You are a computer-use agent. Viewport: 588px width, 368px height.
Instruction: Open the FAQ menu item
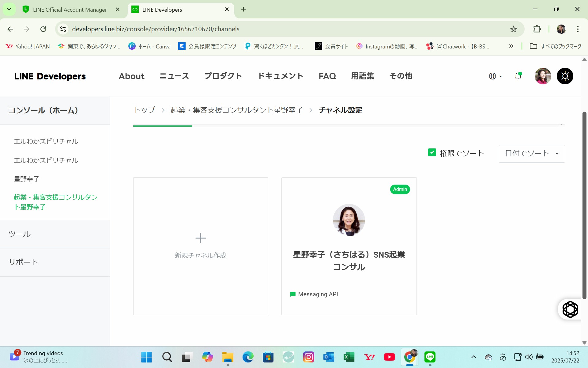[x=327, y=76]
